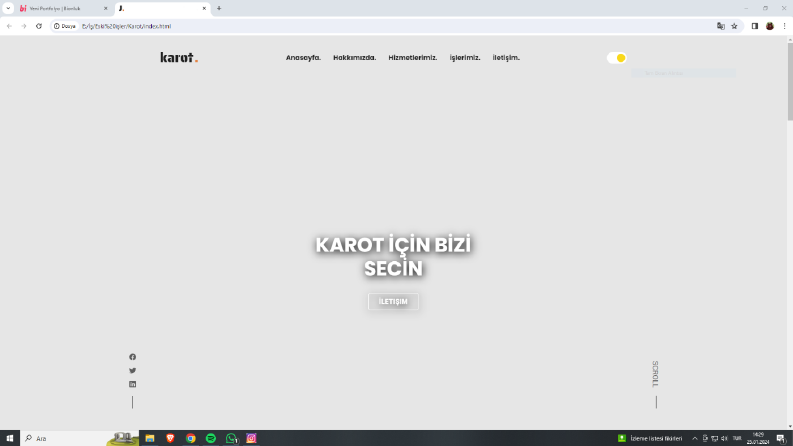793x446 pixels.
Task: Click the karot logo
Action: [x=179, y=58]
